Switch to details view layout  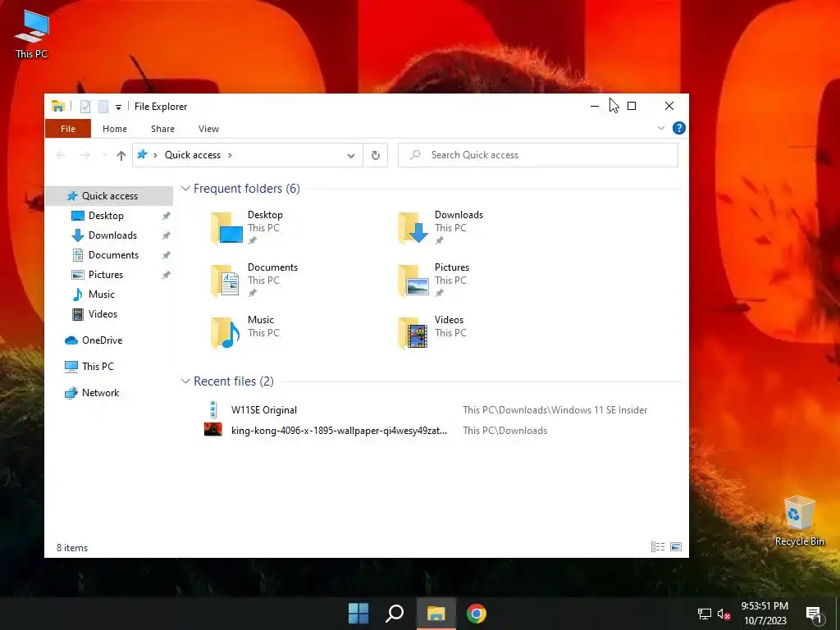pyautogui.click(x=658, y=547)
